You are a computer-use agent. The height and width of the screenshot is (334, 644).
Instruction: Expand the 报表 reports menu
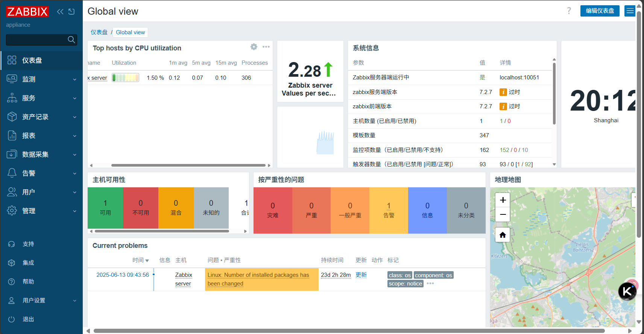(41, 135)
